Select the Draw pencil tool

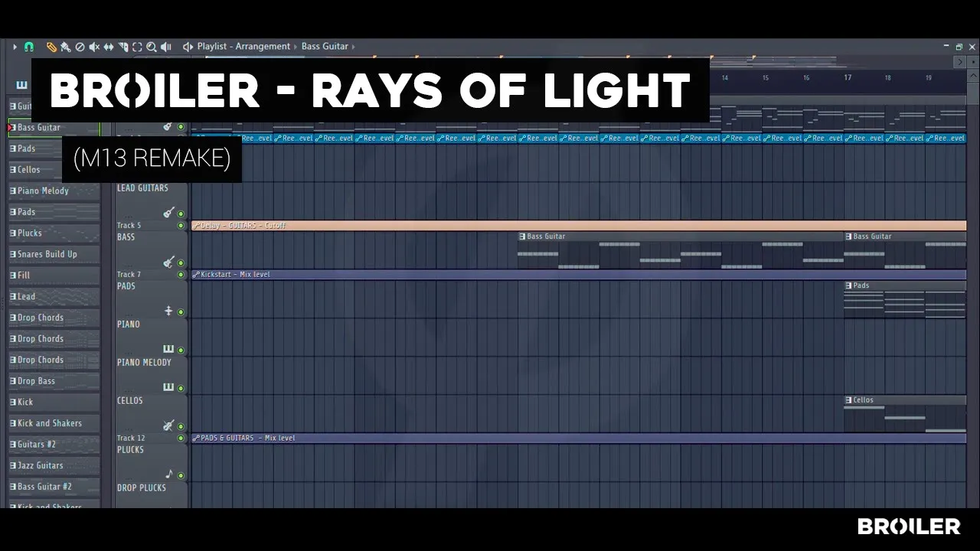pyautogui.click(x=51, y=47)
